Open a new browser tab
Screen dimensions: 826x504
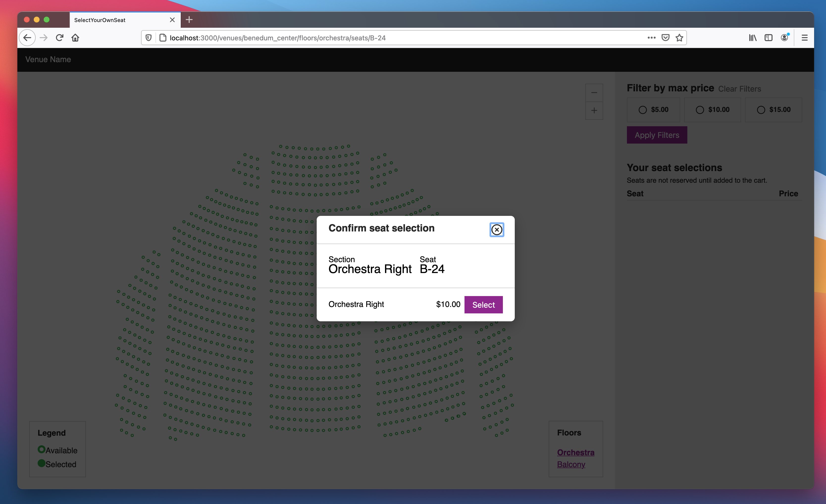click(x=189, y=20)
